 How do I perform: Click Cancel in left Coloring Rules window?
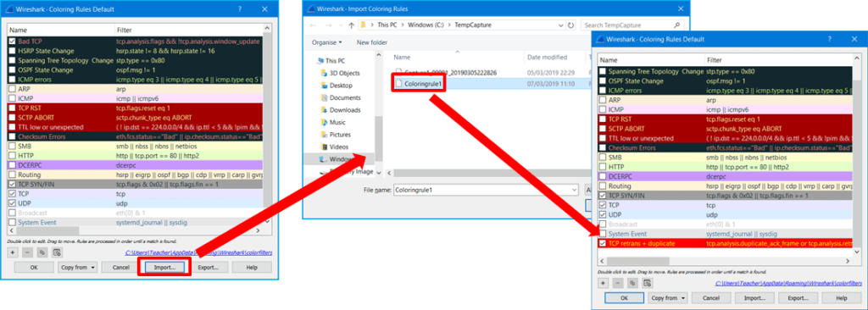click(120, 268)
